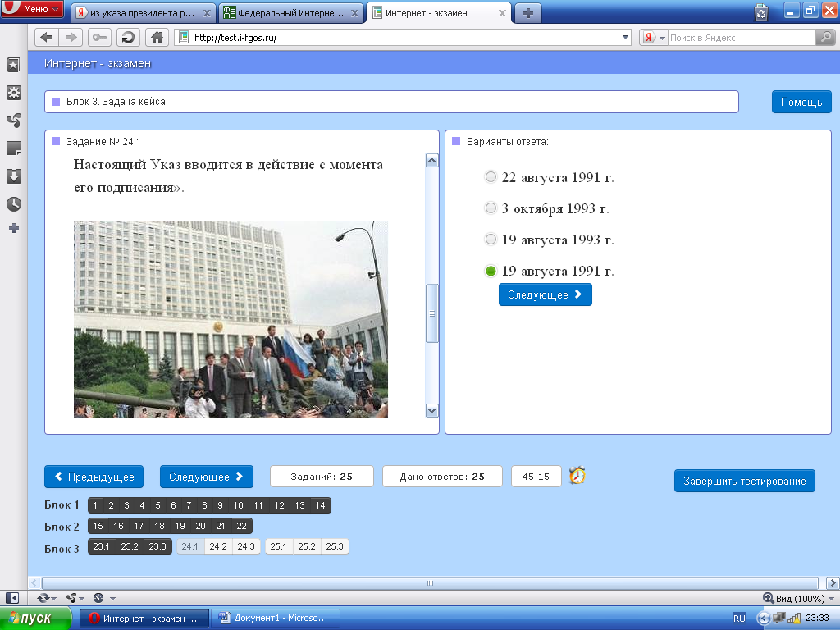Open the bookmarks star sidebar panel
This screenshot has width=840, height=630.
click(13, 65)
